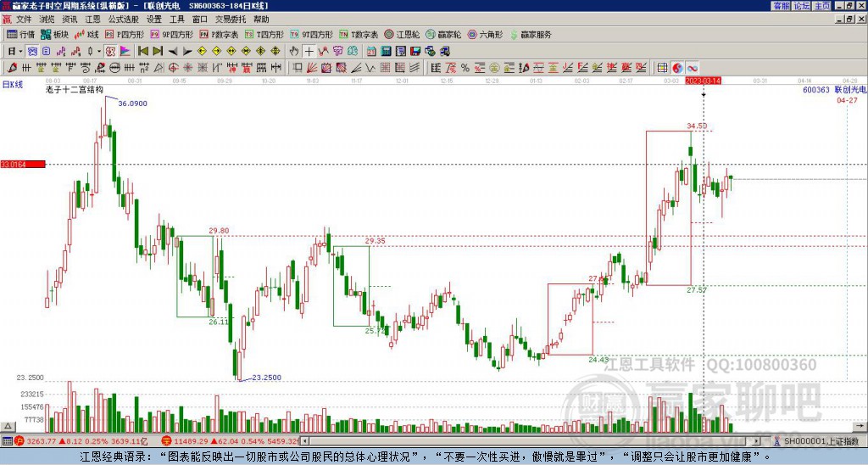Toggle the pink flag chart icon
The width and height of the screenshot is (868, 465).
coord(125,51)
